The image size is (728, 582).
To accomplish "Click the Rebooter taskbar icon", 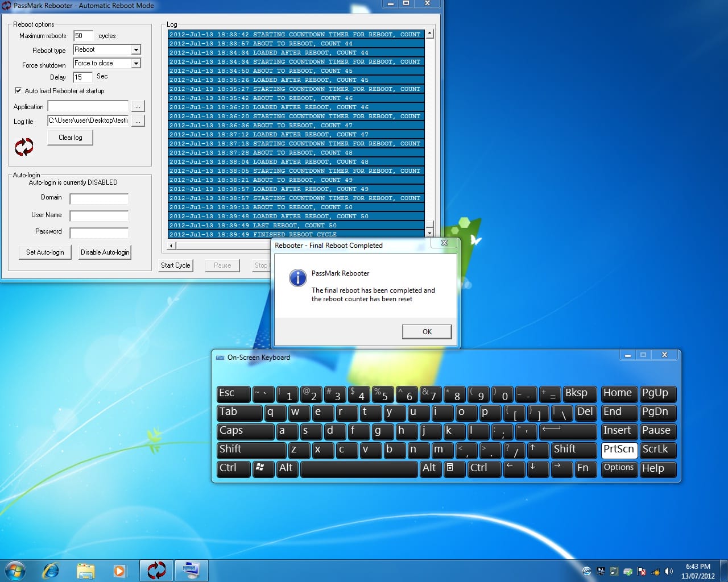I will [156, 570].
